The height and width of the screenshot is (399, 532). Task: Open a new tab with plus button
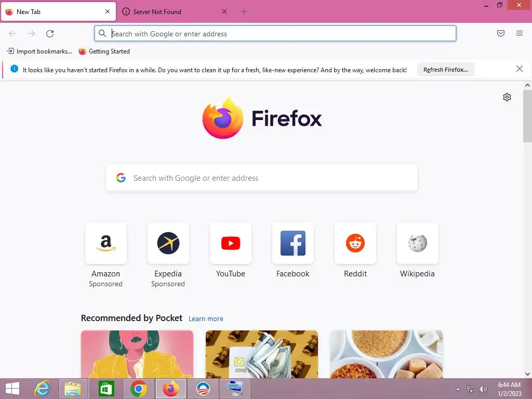(244, 12)
